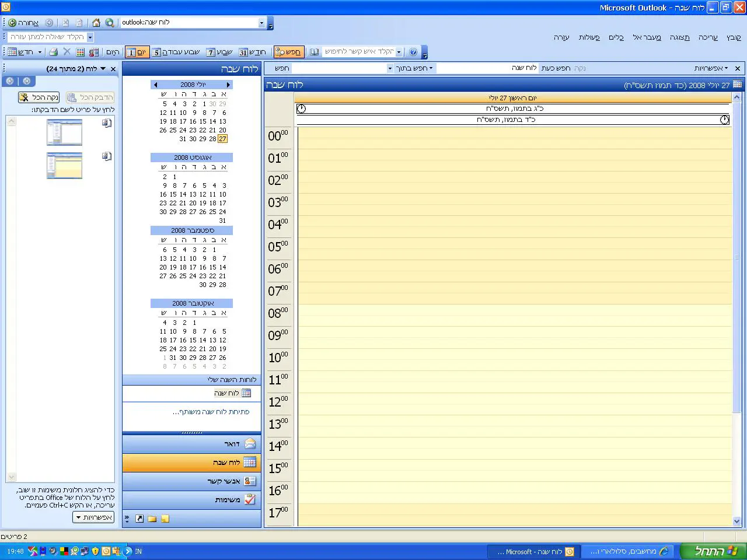
Task: Select the first clipboard thumbnail item
Action: pos(64,132)
